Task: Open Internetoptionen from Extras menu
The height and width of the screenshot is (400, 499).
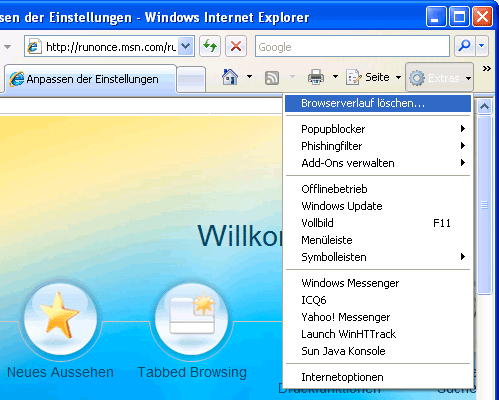Action: [378, 377]
